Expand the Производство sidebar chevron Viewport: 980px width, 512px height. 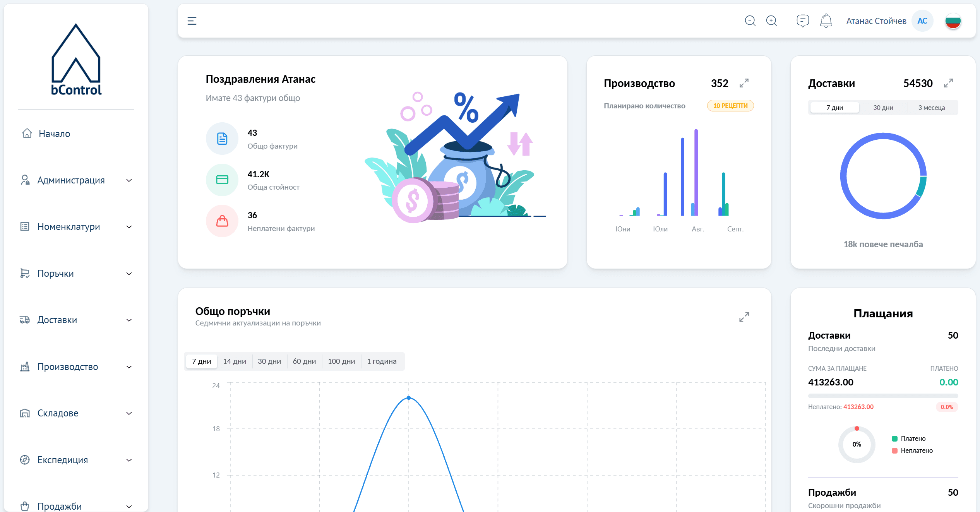tap(129, 367)
